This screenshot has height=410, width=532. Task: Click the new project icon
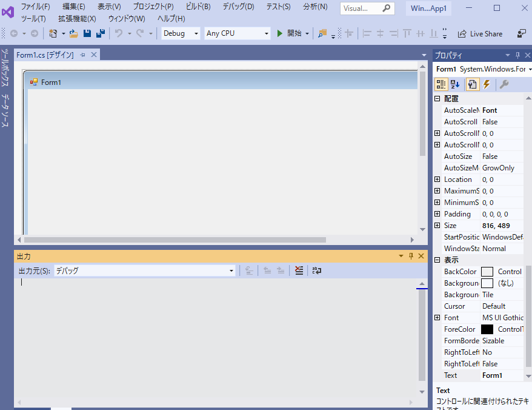click(x=53, y=33)
